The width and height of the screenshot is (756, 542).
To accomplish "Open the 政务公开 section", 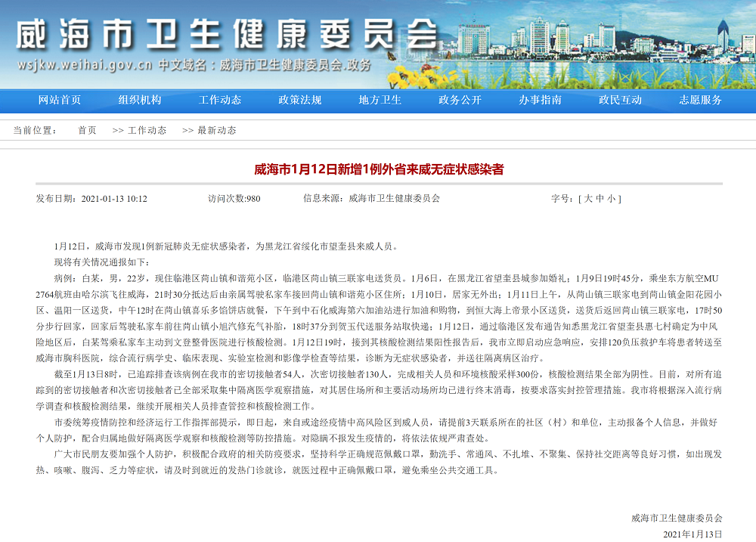I will click(460, 100).
